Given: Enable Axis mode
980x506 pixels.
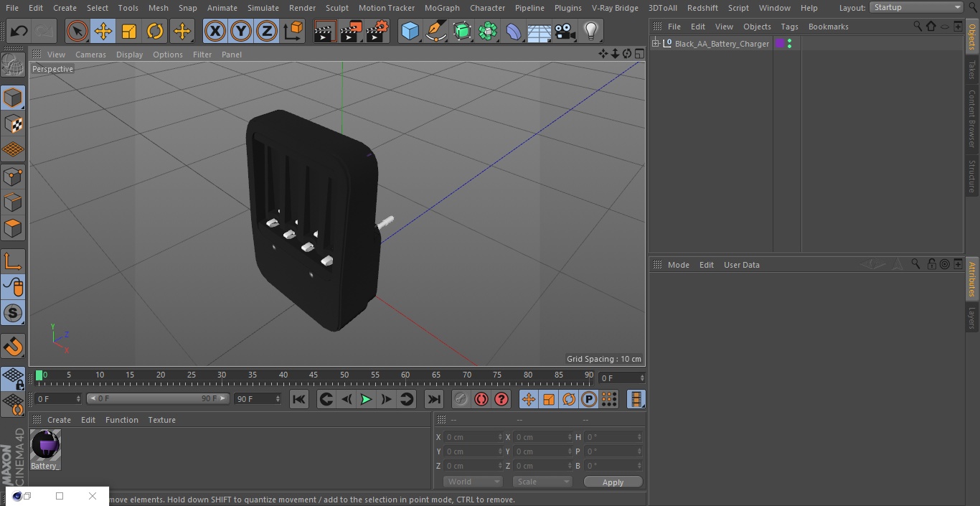Looking at the screenshot, I should [13, 261].
